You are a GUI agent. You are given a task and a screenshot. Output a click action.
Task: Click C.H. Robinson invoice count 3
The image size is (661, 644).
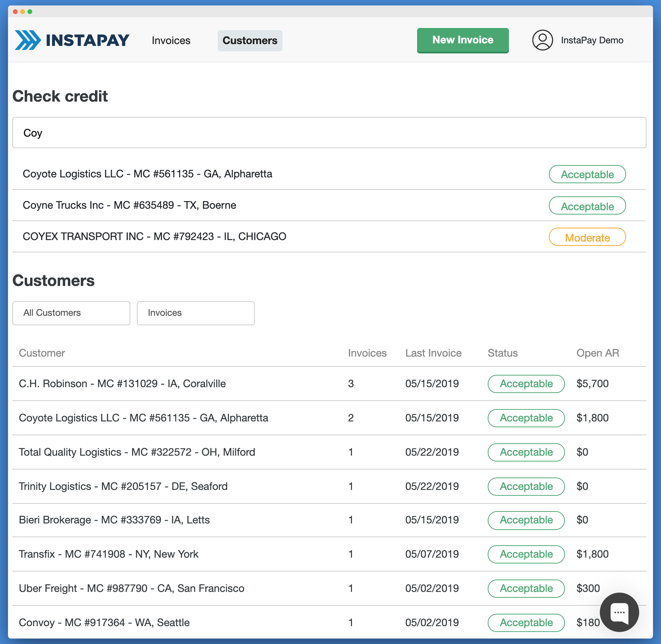351,384
